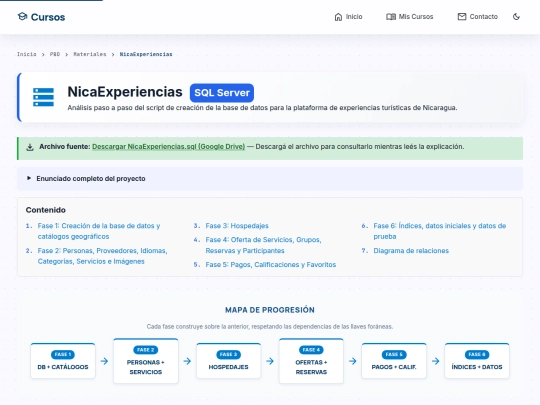Click the Cursos site title
This screenshot has width=540, height=405.
(48, 17)
